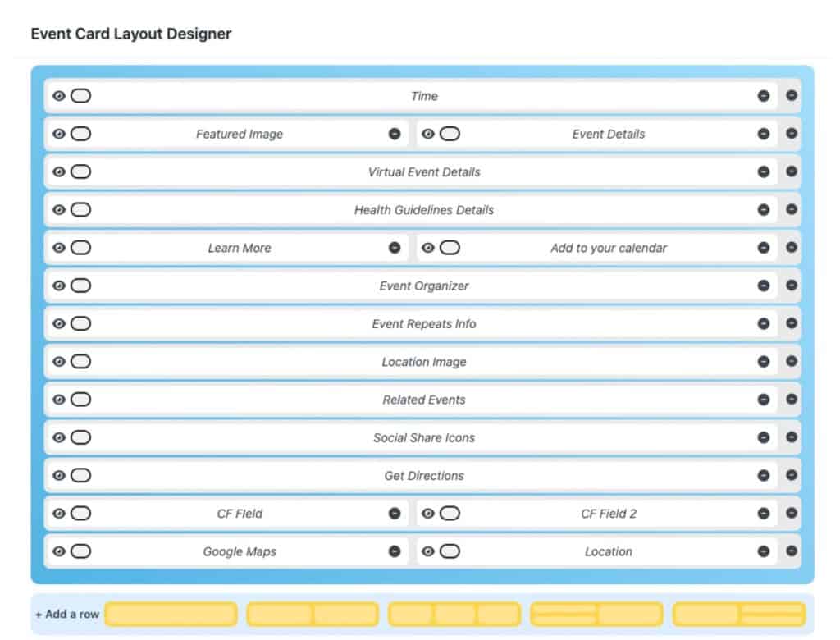Remove the Location Image field minus icon
Image resolution: width=840 pixels, height=640 pixels.
click(764, 362)
